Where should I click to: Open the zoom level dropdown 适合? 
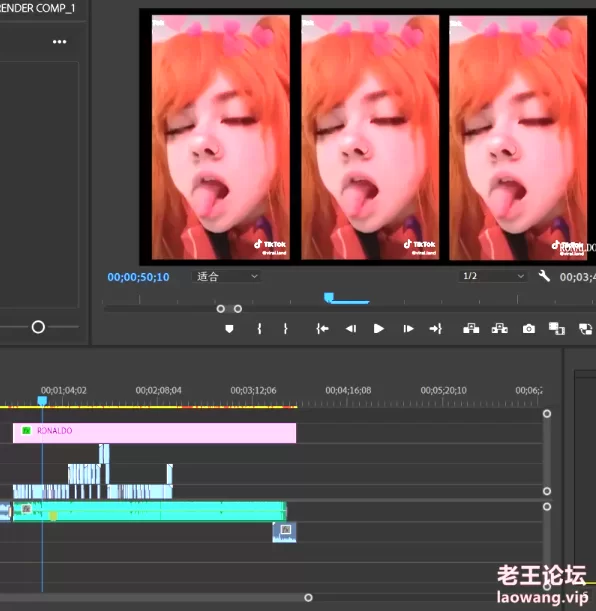pos(226,276)
